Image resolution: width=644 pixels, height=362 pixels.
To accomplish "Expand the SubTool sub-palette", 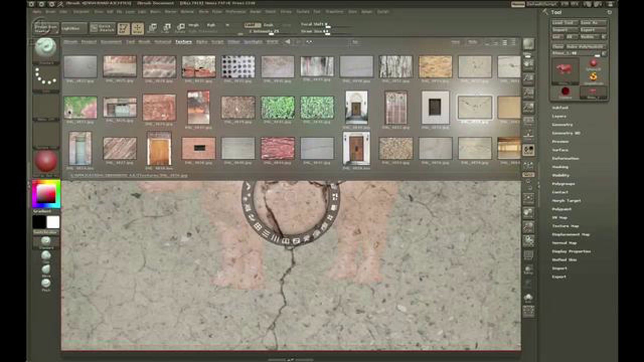I will (560, 108).
